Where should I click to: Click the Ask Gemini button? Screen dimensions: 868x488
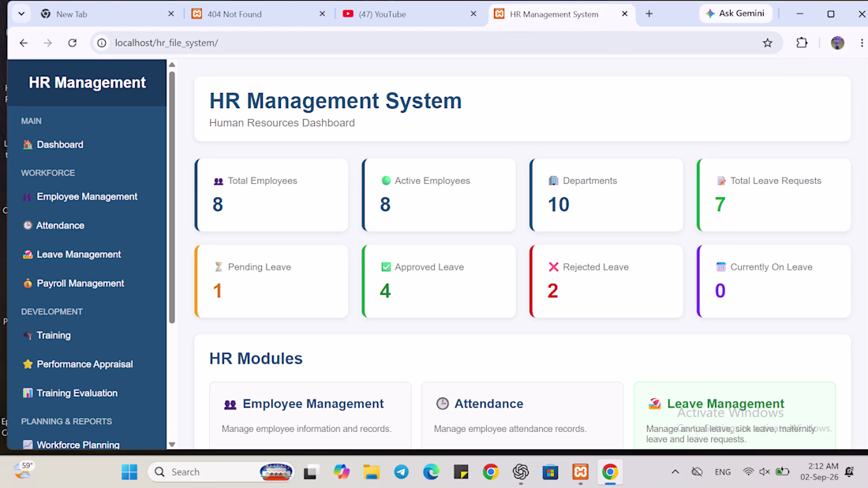[x=735, y=13]
